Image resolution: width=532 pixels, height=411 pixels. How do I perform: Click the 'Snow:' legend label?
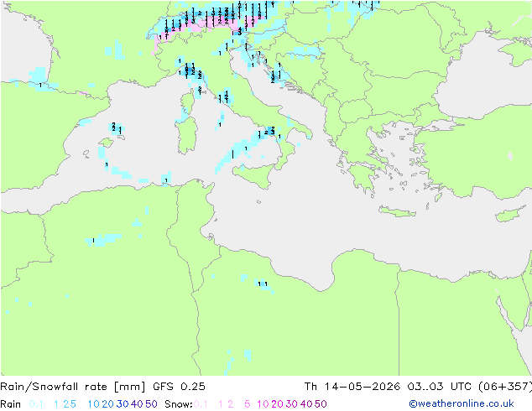[179, 404]
